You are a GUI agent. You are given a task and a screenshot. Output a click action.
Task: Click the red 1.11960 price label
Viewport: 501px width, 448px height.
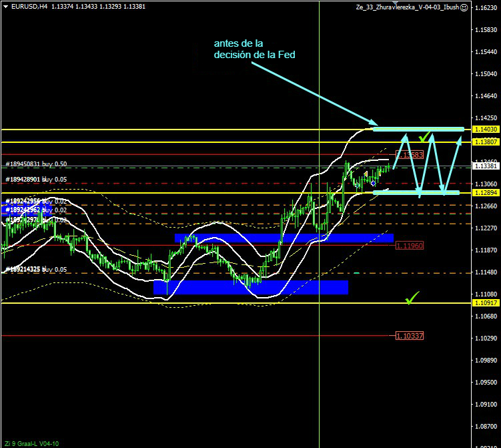[x=409, y=246]
